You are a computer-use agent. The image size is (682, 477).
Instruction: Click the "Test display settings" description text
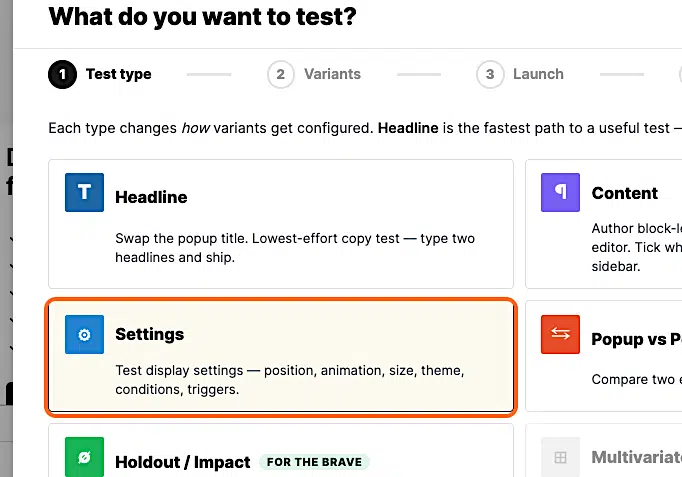tap(290, 380)
